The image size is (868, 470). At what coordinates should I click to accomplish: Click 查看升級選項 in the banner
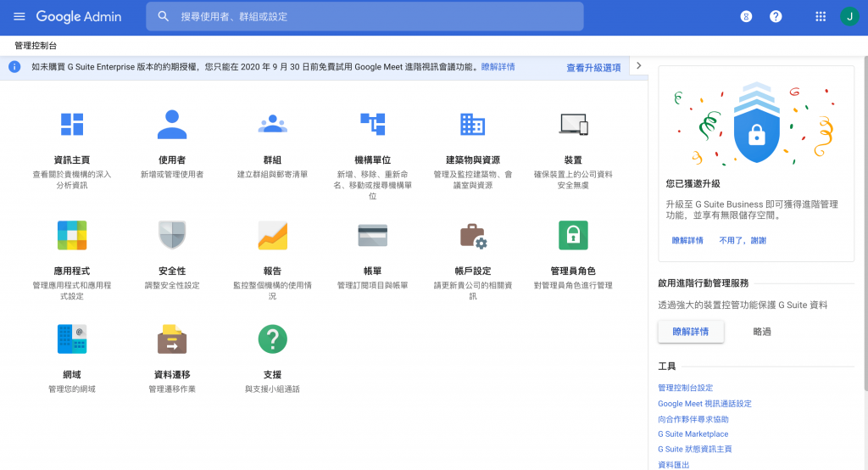coord(593,68)
